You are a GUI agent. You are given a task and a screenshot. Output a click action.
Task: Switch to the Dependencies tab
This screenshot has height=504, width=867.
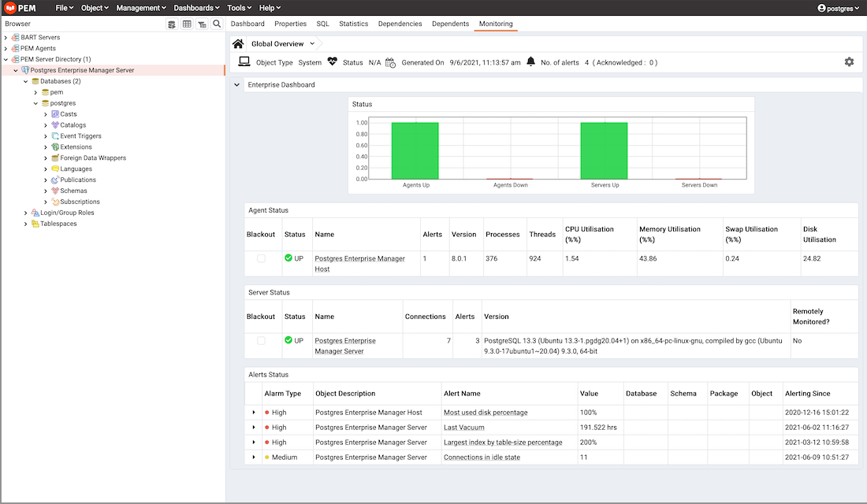400,24
